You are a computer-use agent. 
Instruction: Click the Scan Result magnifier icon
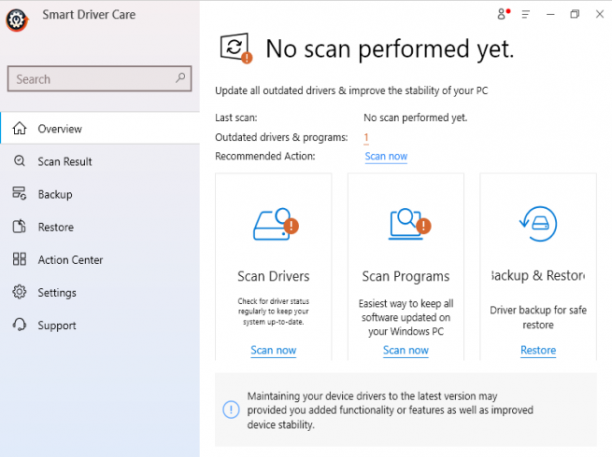click(20, 161)
